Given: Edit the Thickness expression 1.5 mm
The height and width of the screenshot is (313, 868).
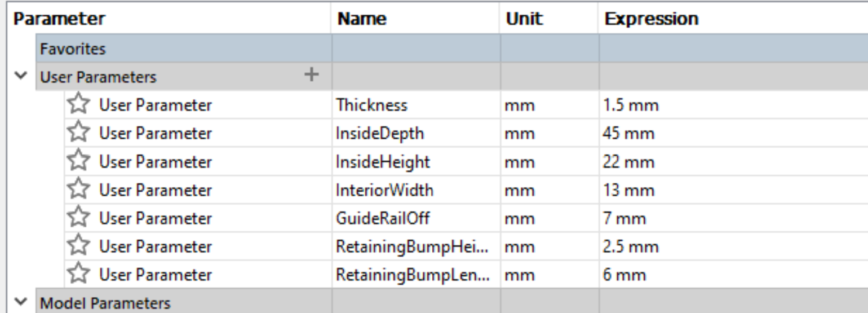Looking at the screenshot, I should [631, 105].
